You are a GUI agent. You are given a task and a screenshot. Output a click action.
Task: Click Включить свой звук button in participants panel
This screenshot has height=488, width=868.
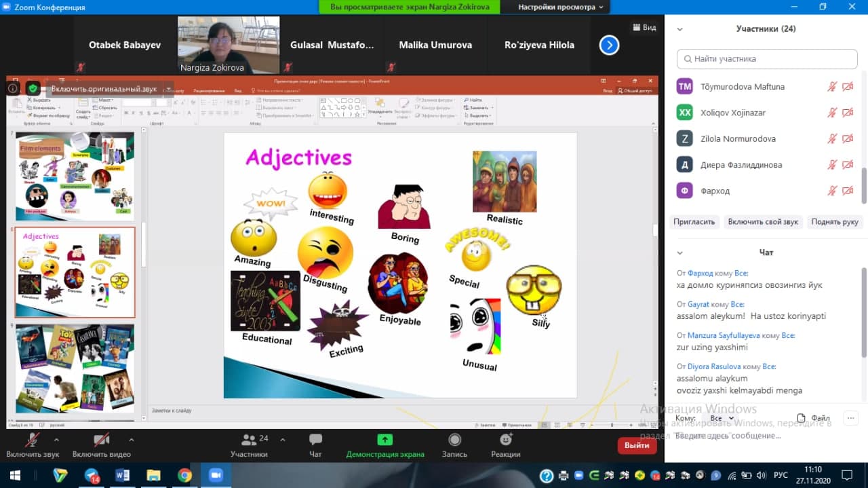(x=763, y=222)
